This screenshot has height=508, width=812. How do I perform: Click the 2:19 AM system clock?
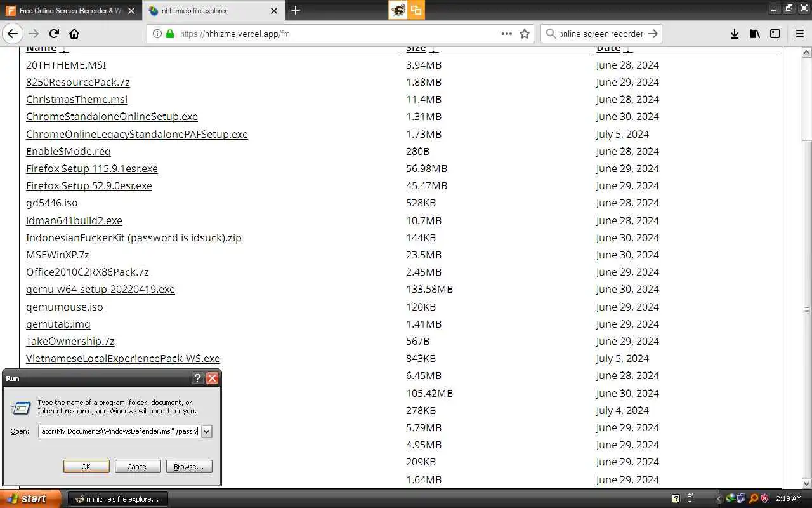tap(789, 498)
